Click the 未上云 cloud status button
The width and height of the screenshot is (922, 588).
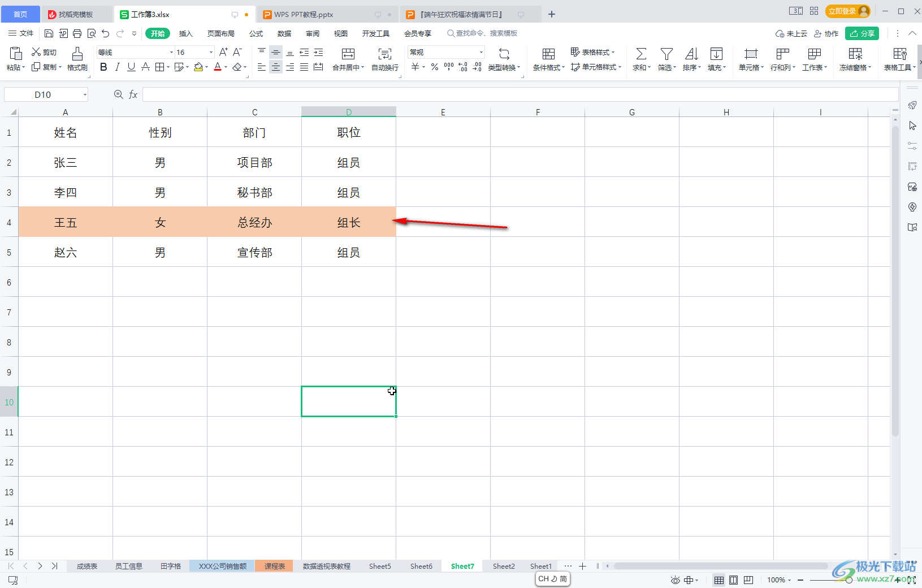(x=791, y=34)
